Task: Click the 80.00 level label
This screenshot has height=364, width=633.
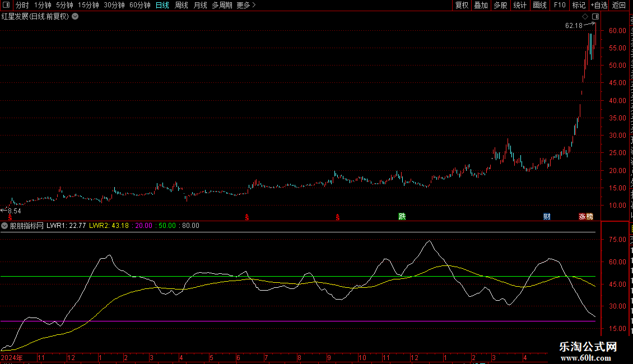Action: pyautogui.click(x=190, y=226)
